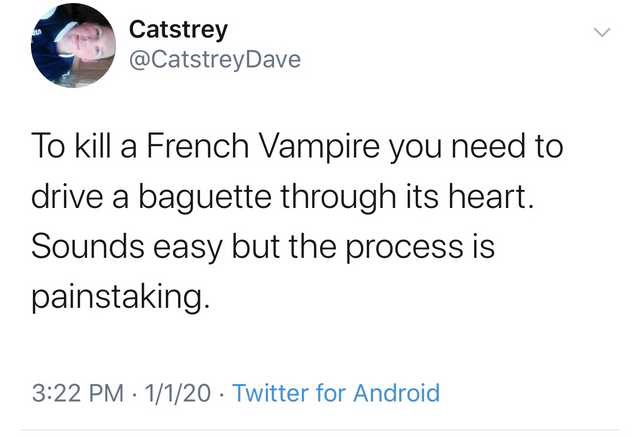Select the @CatstreyDave handle
The image size is (640, 437).
pos(215,60)
